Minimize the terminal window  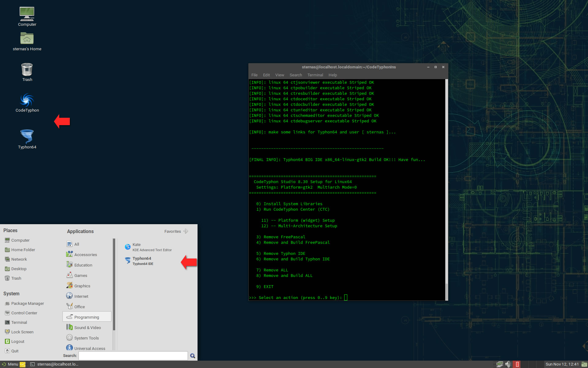tap(428, 67)
